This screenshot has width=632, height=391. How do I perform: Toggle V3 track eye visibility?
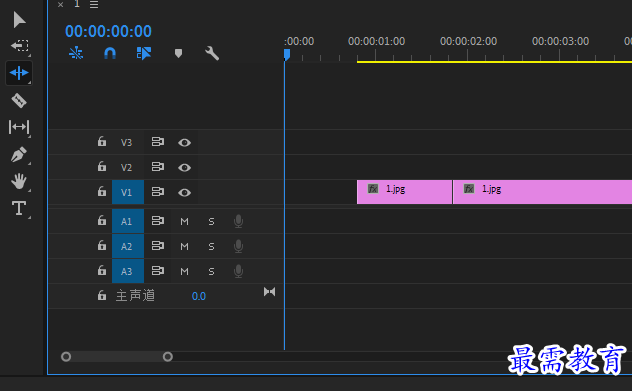[184, 143]
